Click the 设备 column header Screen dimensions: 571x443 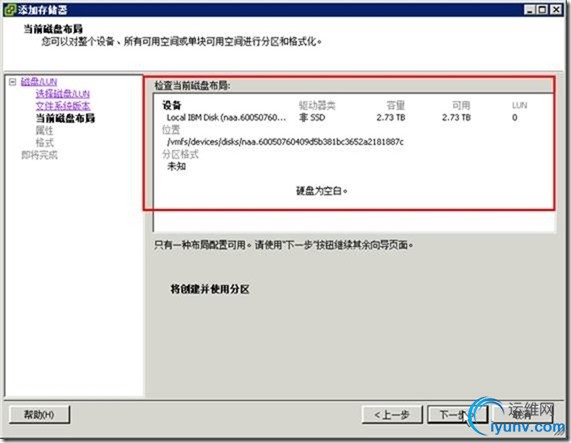click(172, 105)
